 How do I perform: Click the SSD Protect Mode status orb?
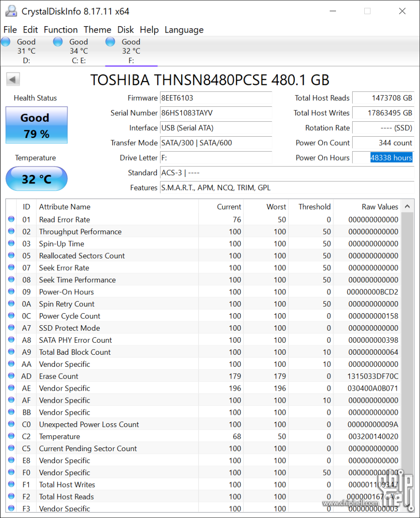point(11,328)
